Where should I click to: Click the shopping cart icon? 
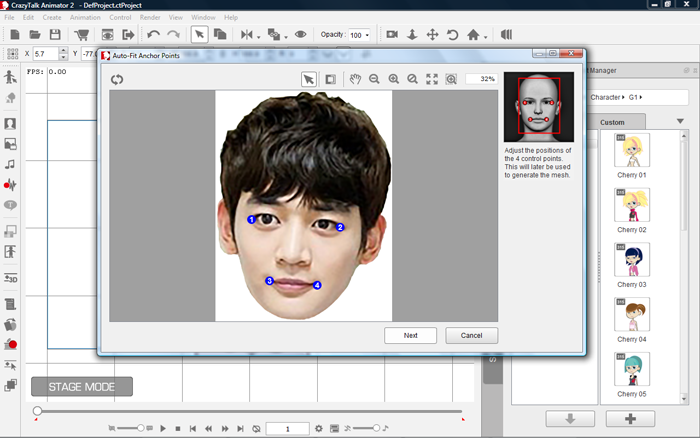tap(82, 35)
